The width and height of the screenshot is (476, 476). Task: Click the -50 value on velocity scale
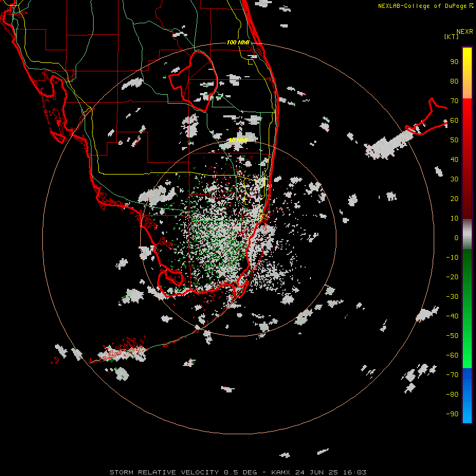452,336
